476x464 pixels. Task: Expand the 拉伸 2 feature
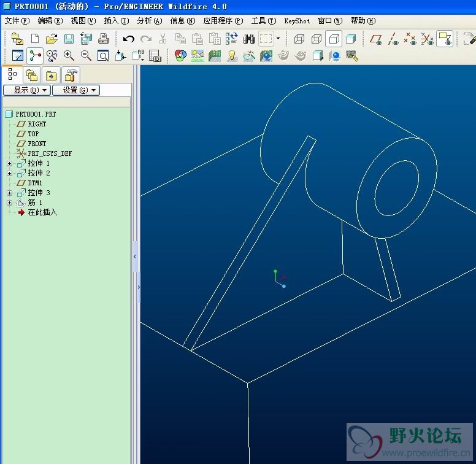coord(9,173)
